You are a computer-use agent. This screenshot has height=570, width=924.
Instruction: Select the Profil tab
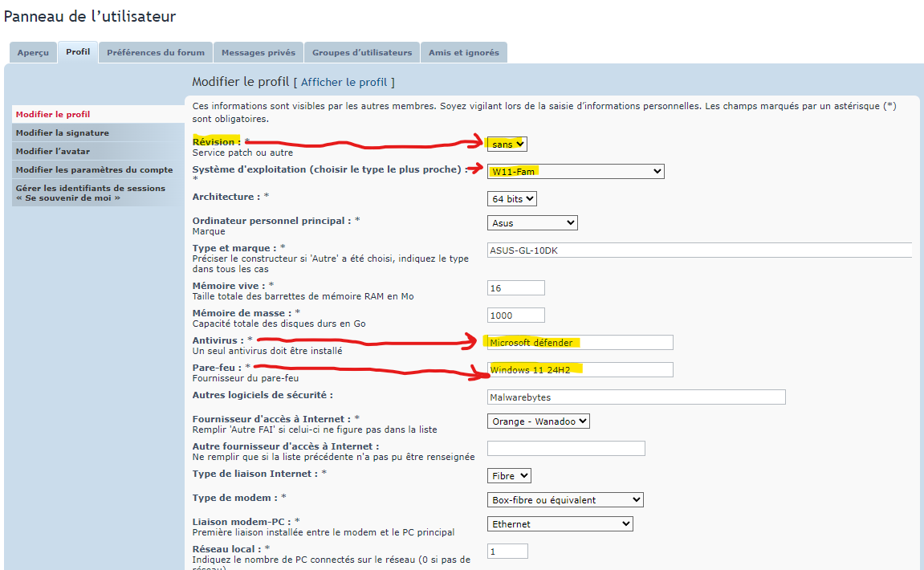(x=78, y=52)
